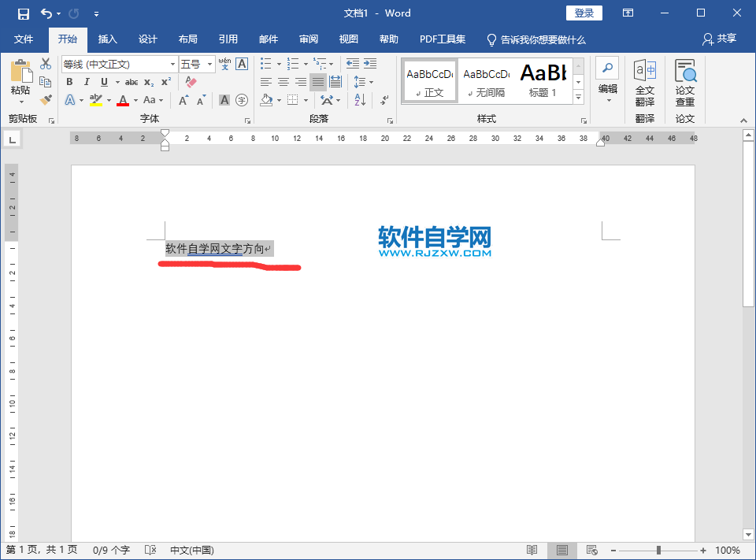Toggle bold formatting on selected text
Image resolution: width=756 pixels, height=560 pixels.
[69, 82]
